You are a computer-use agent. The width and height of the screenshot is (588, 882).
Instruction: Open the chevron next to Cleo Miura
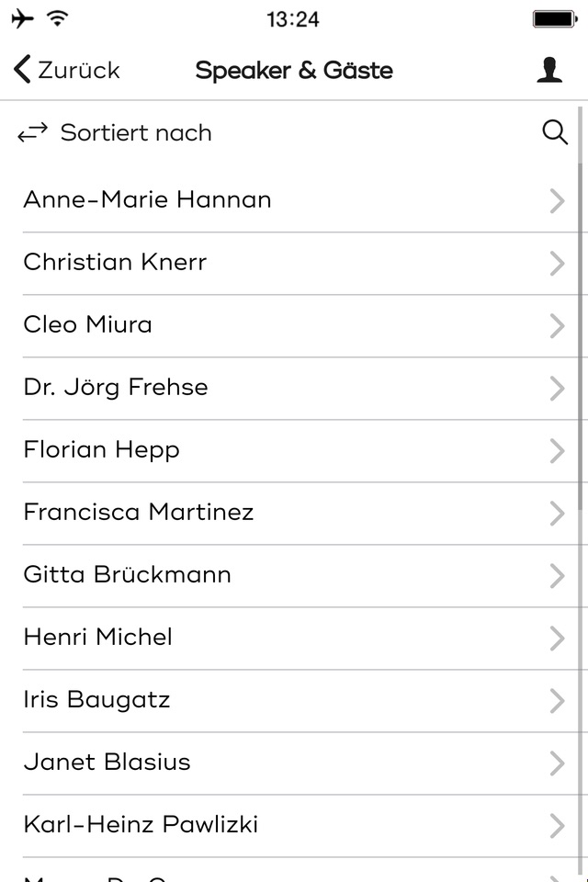pos(557,326)
